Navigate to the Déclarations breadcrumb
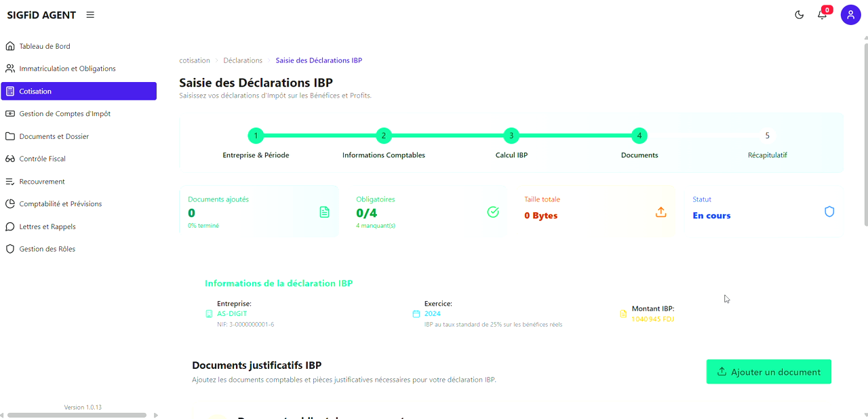The width and height of the screenshot is (868, 419). (x=243, y=60)
